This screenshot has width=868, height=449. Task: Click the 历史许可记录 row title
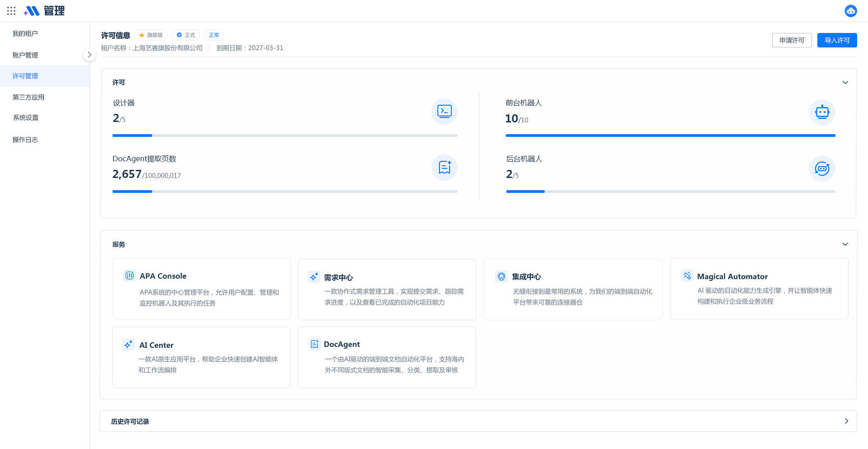pos(130,421)
